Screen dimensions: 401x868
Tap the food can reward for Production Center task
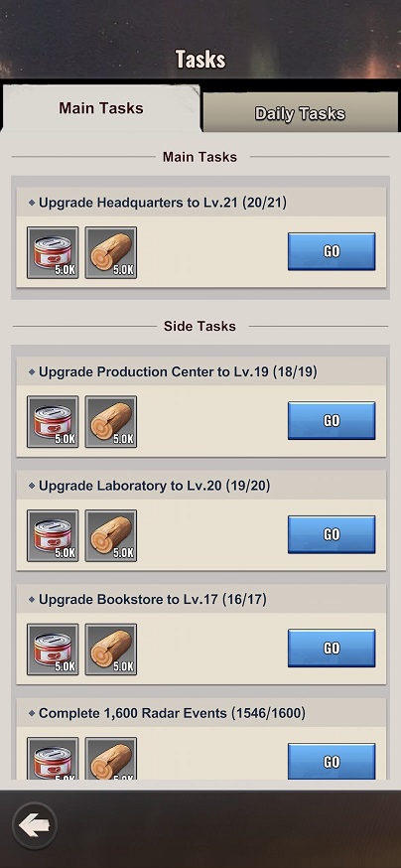(53, 421)
